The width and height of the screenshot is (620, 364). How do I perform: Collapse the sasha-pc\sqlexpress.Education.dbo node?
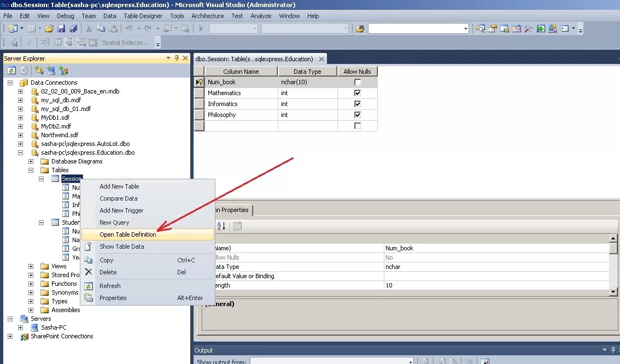(x=21, y=152)
